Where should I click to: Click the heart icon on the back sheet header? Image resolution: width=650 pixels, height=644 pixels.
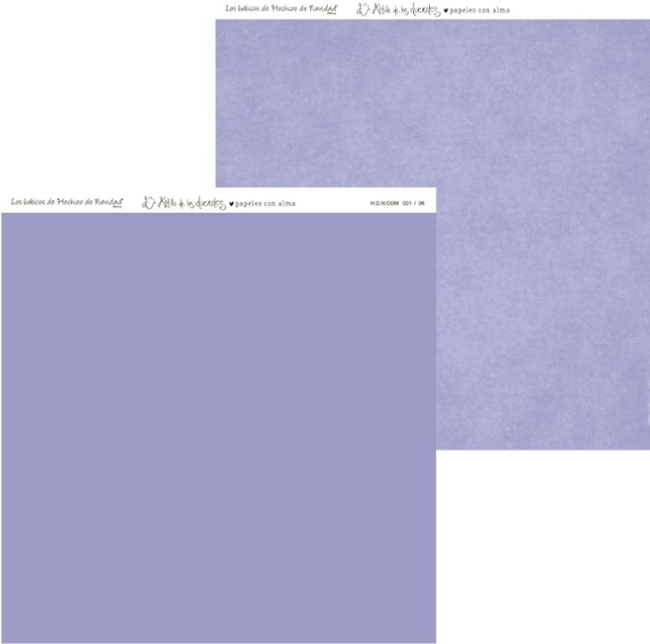446,11
